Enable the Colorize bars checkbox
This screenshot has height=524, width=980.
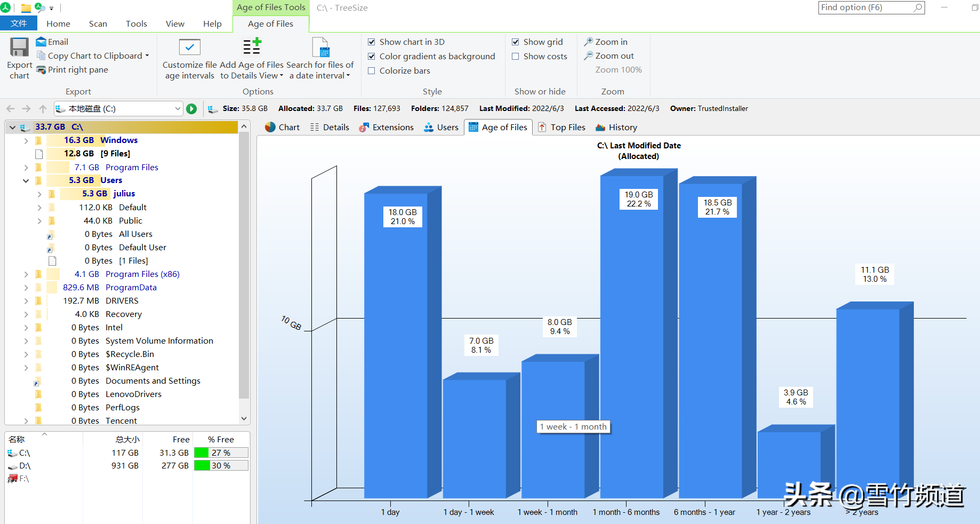coord(372,70)
